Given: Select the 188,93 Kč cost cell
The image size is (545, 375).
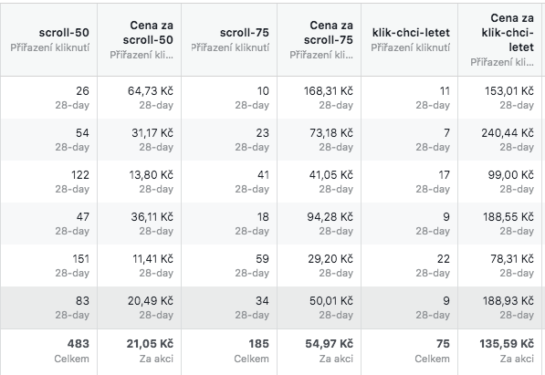Looking at the screenshot, I should coord(499,308).
